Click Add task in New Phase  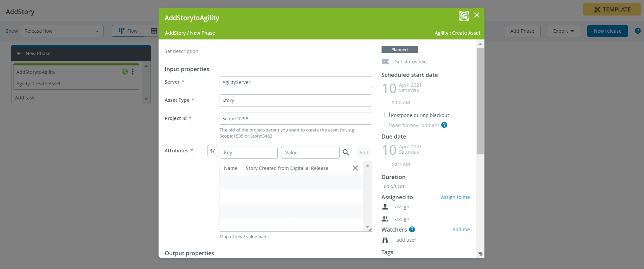click(x=25, y=98)
